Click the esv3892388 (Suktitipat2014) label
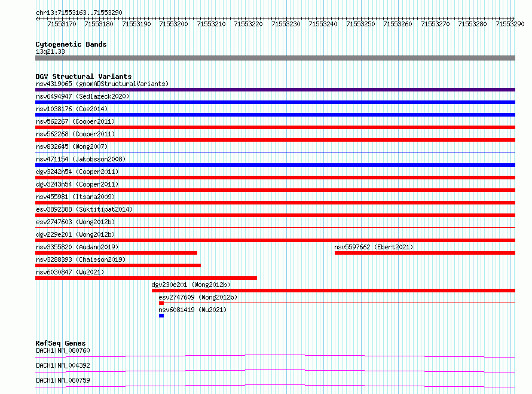This screenshot has height=394, width=532. click(x=84, y=209)
